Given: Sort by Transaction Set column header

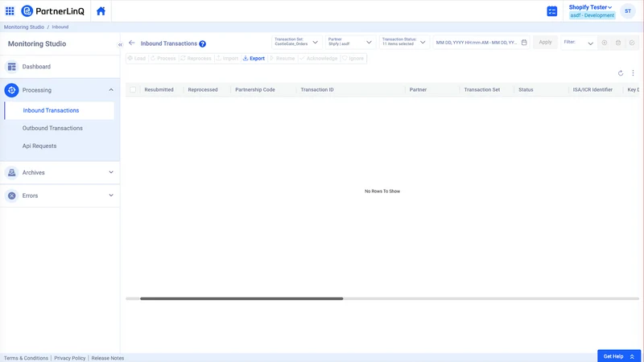Looking at the screenshot, I should tap(481, 89).
